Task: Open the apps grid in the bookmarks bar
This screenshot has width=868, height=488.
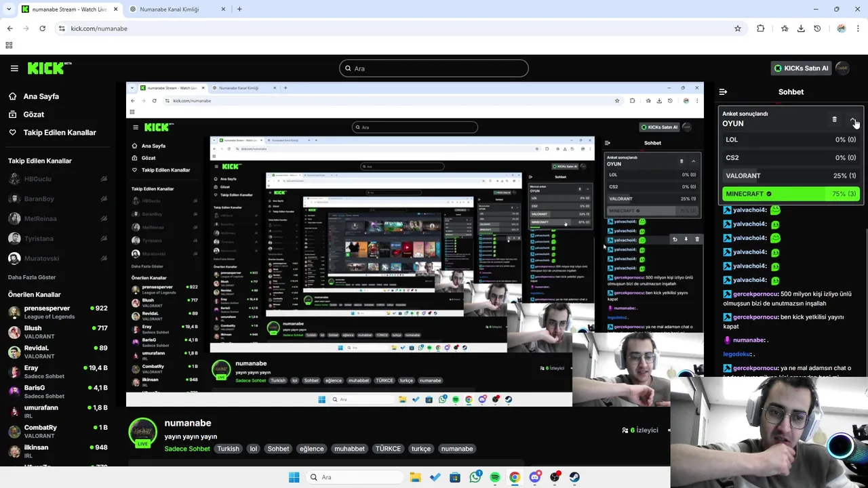Action: pyautogui.click(x=9, y=45)
